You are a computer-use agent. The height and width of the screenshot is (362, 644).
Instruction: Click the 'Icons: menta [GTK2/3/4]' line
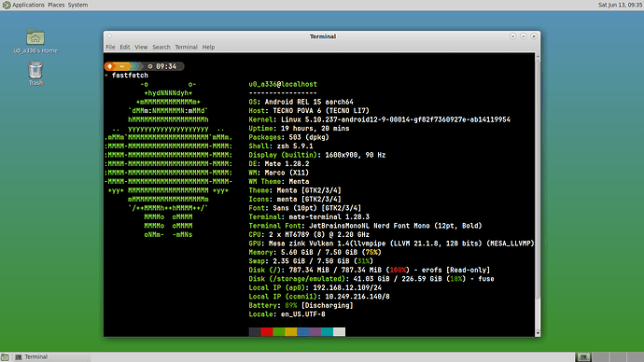(x=295, y=199)
